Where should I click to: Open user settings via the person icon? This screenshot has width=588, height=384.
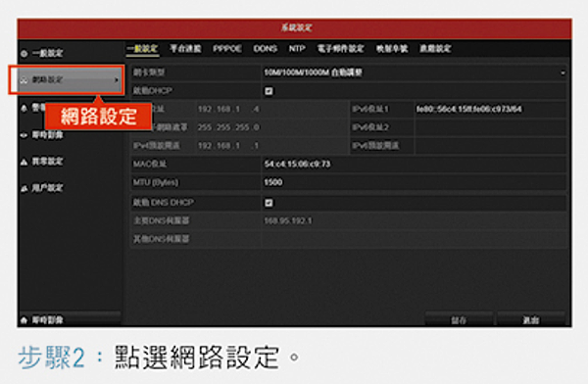(24, 188)
